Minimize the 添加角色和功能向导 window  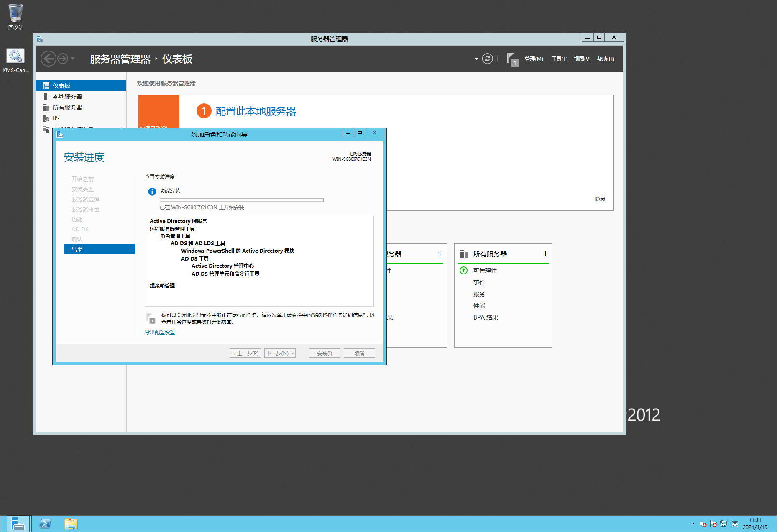coord(348,133)
